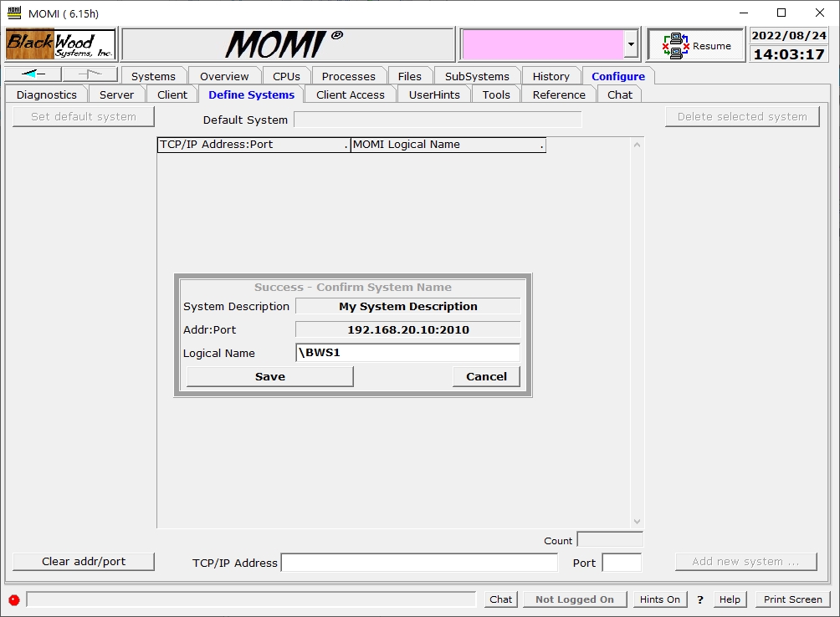Open the Reference sub-tab
This screenshot has width=840, height=617.
[x=559, y=94]
